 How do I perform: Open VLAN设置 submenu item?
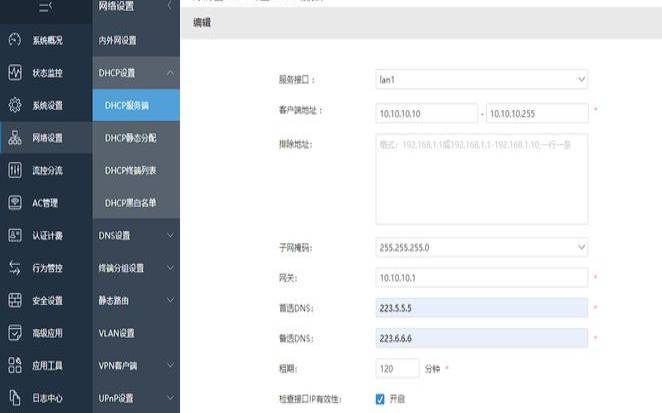pos(136,333)
